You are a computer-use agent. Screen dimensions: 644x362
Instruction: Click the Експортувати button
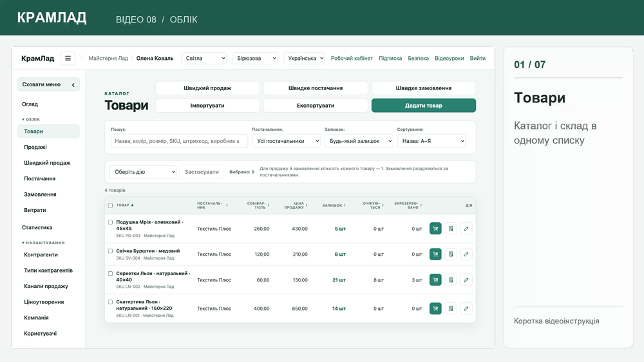pos(316,106)
